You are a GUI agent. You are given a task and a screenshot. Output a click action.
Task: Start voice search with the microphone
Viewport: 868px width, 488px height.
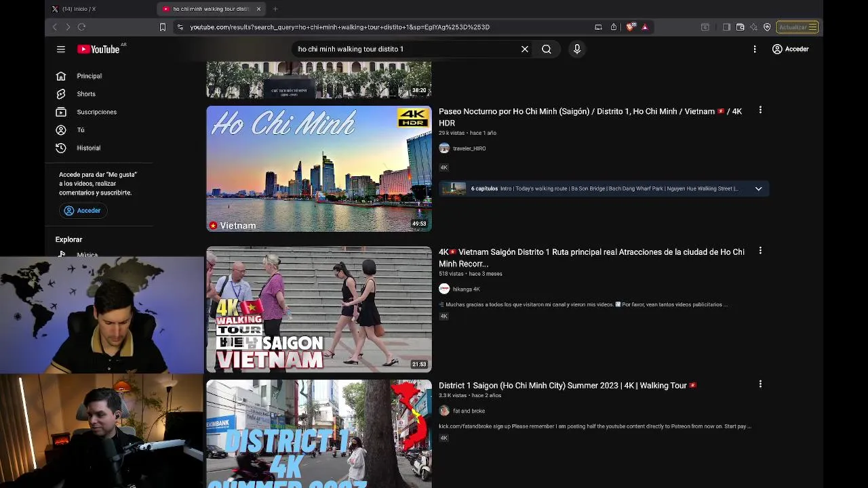pos(577,49)
